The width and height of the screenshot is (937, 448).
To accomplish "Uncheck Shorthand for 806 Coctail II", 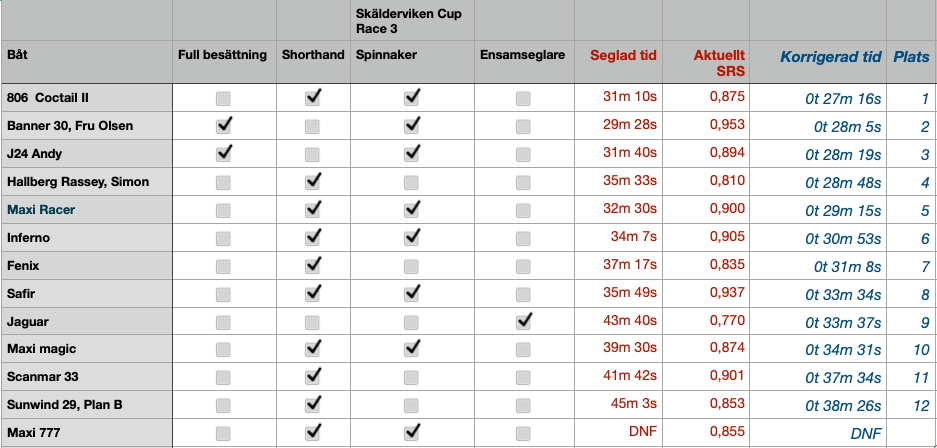I will point(313,98).
